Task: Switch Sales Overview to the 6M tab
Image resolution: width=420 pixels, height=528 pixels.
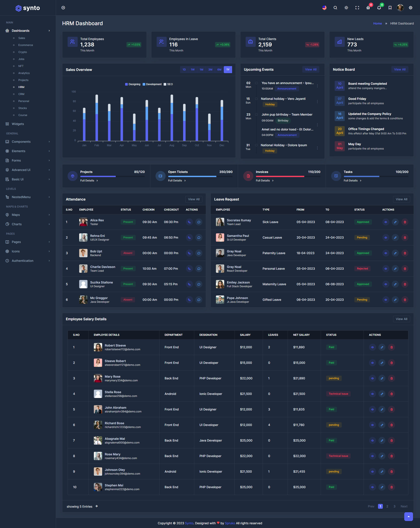Action: click(219, 70)
